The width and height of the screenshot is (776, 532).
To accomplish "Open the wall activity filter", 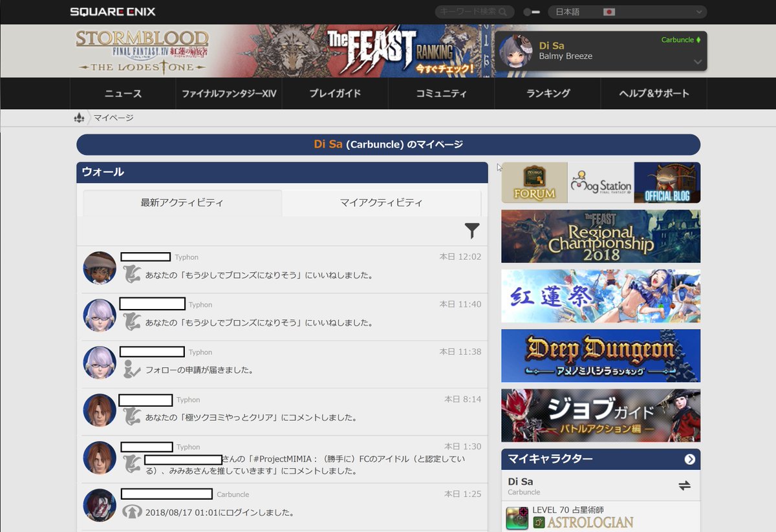I will 472,231.
